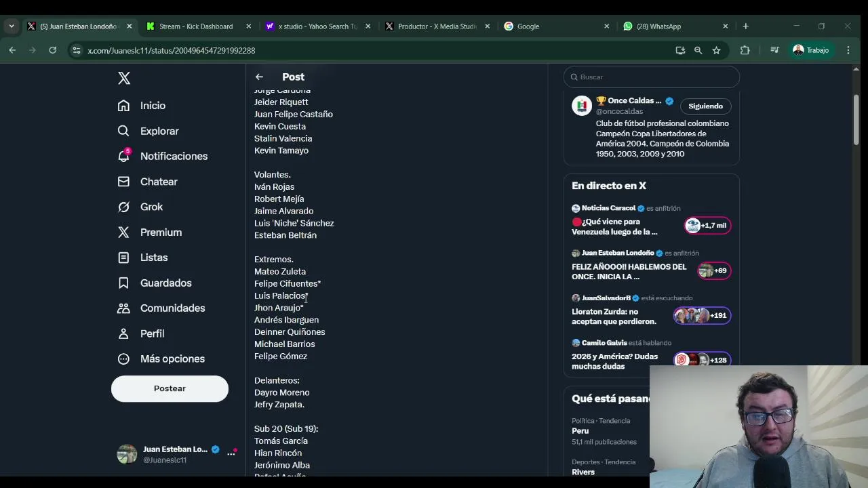Click the page scrollbar thumb

coord(856,119)
